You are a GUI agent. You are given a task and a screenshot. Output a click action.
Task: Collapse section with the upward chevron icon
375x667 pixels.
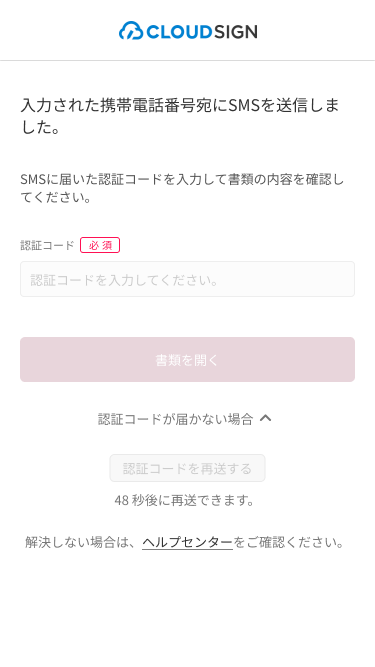(x=266, y=419)
